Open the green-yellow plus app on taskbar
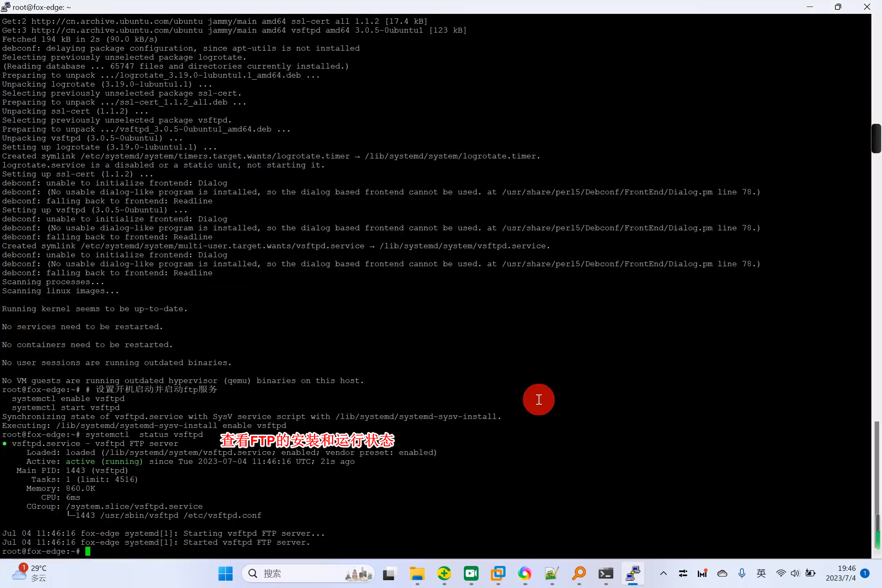Image resolution: width=882 pixels, height=588 pixels. coord(444,574)
